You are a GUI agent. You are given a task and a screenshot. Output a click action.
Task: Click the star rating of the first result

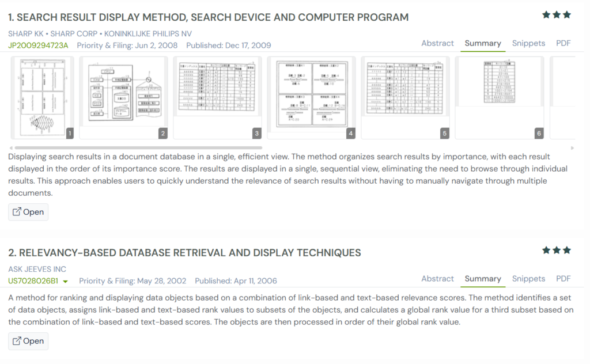556,15
